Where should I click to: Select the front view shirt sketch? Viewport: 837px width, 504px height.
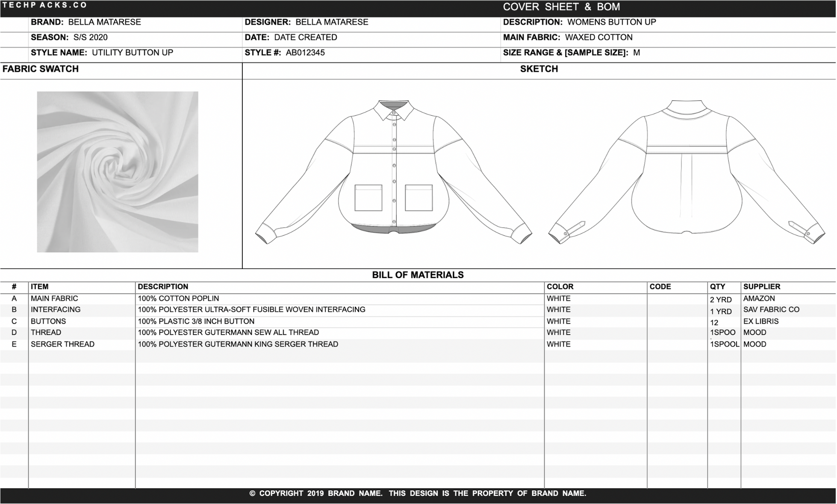point(394,172)
